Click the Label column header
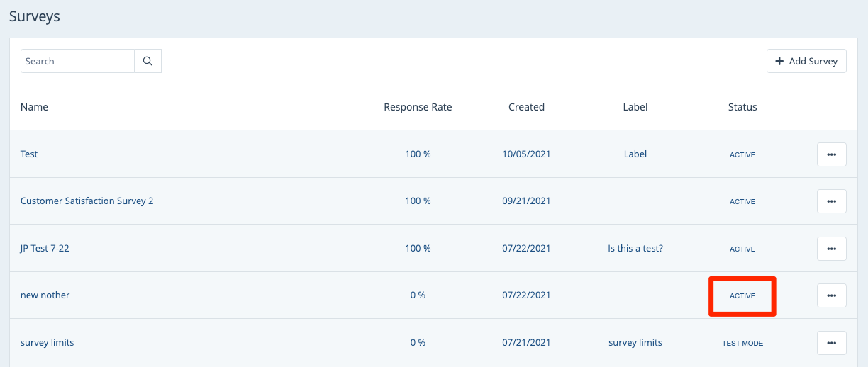 (x=635, y=107)
